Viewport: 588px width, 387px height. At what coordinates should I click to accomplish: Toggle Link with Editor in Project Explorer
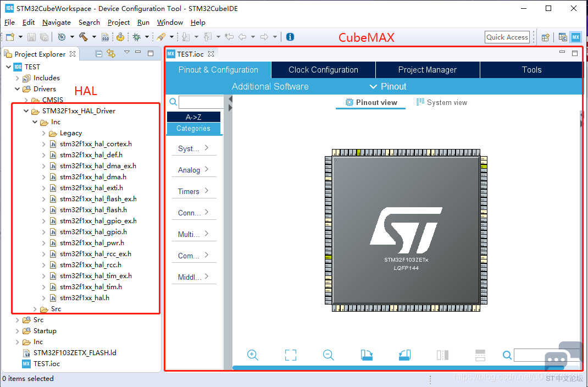tap(111, 54)
